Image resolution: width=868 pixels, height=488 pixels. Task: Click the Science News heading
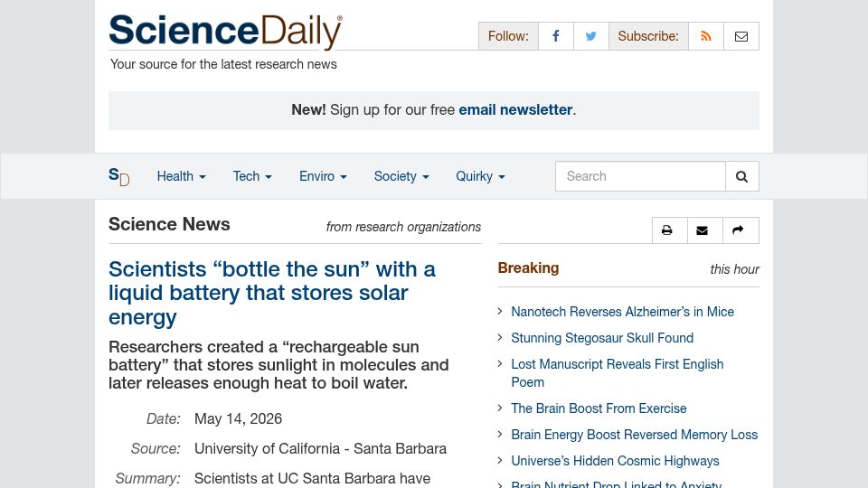pyautogui.click(x=169, y=224)
